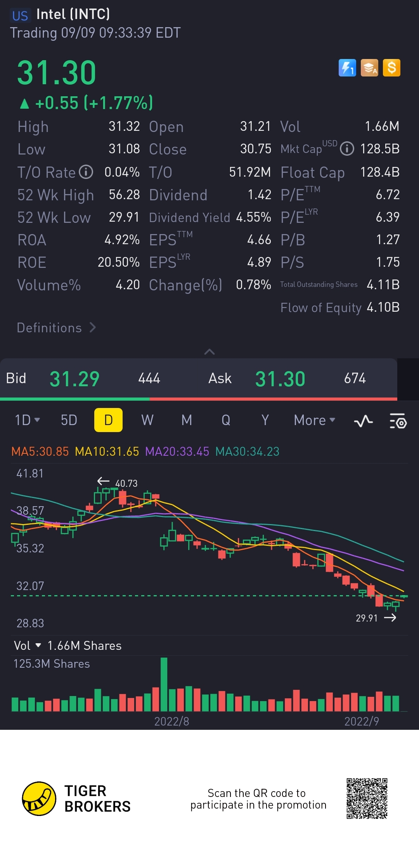Tap the promotion QR code

pos(367,798)
